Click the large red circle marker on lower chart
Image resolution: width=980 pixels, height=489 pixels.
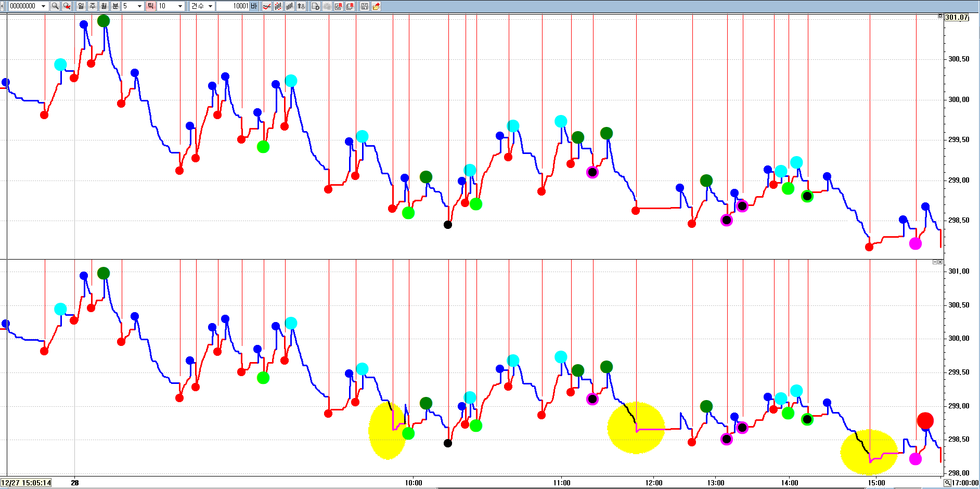[925, 420]
